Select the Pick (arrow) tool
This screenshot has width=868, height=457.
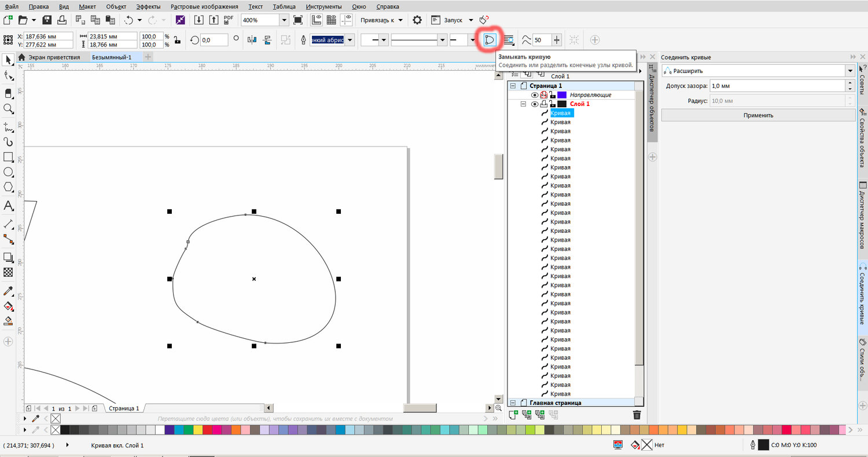8,60
